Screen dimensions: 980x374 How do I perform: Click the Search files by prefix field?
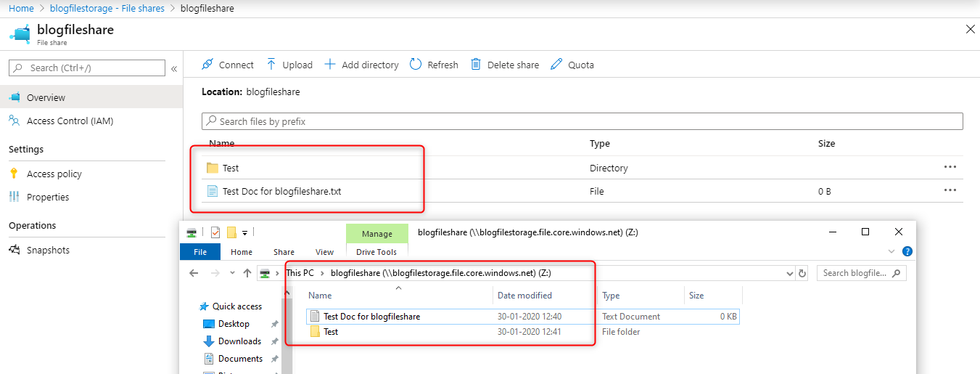(x=582, y=121)
